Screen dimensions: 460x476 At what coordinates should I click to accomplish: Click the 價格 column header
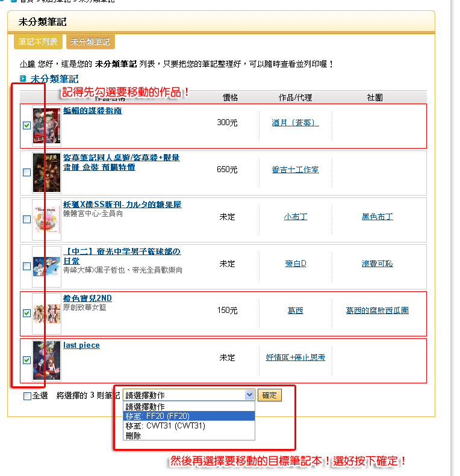tap(231, 97)
